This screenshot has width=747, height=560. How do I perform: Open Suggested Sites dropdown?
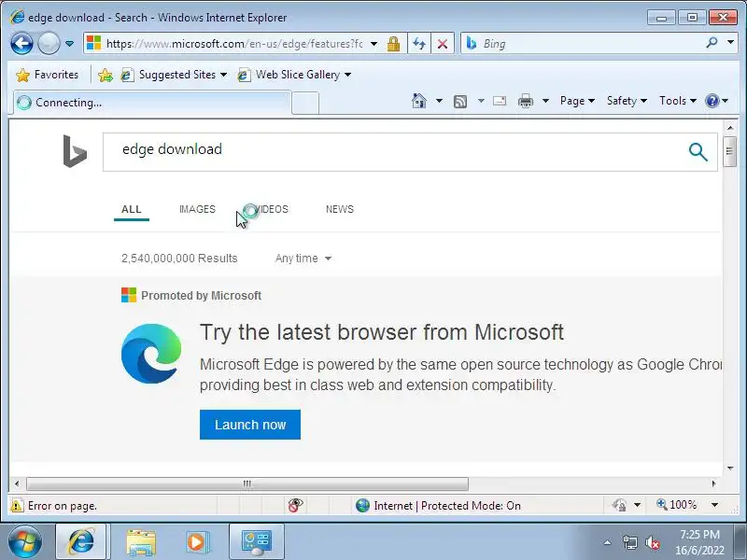[174, 75]
